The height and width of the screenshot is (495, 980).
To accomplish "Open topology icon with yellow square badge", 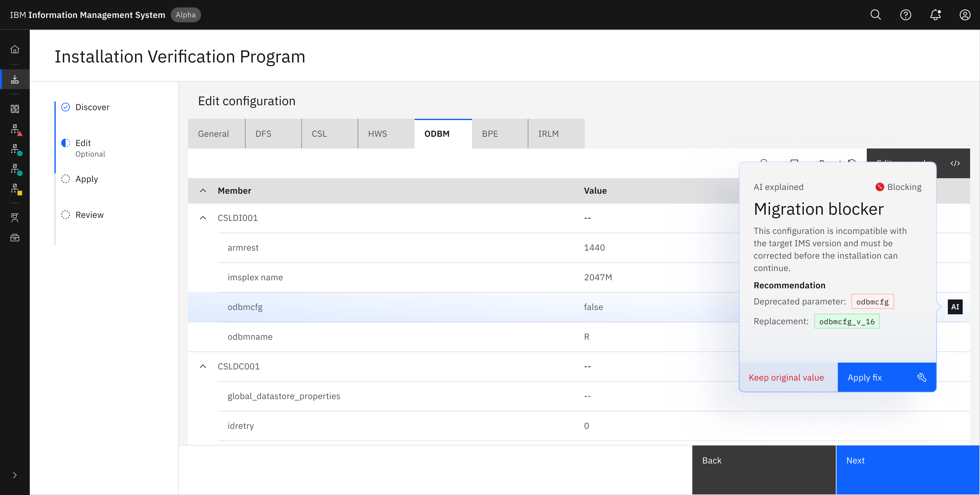I will (x=16, y=189).
